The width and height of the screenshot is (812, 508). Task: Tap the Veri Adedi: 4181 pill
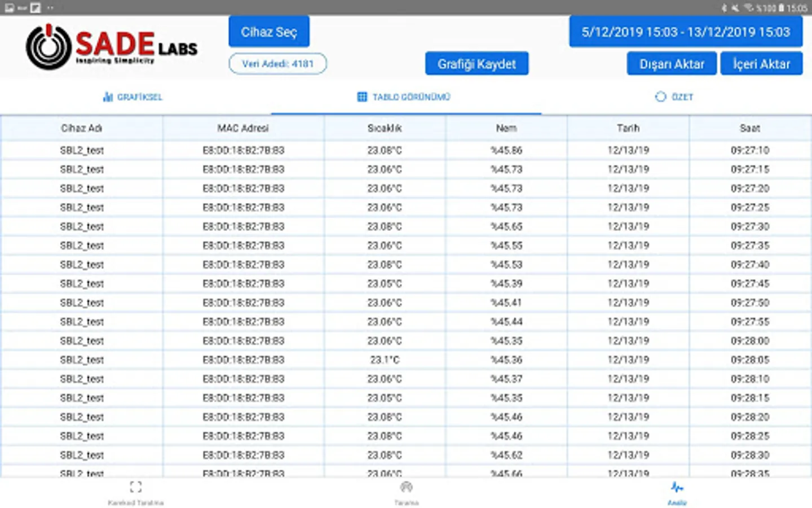pos(277,64)
